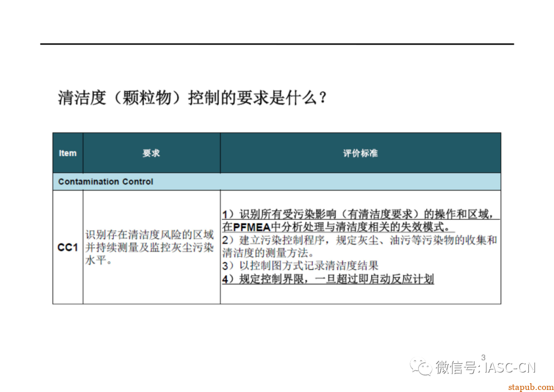The height and width of the screenshot is (392, 554).
Task: Click the PFMEA bold text
Action: pos(253,226)
